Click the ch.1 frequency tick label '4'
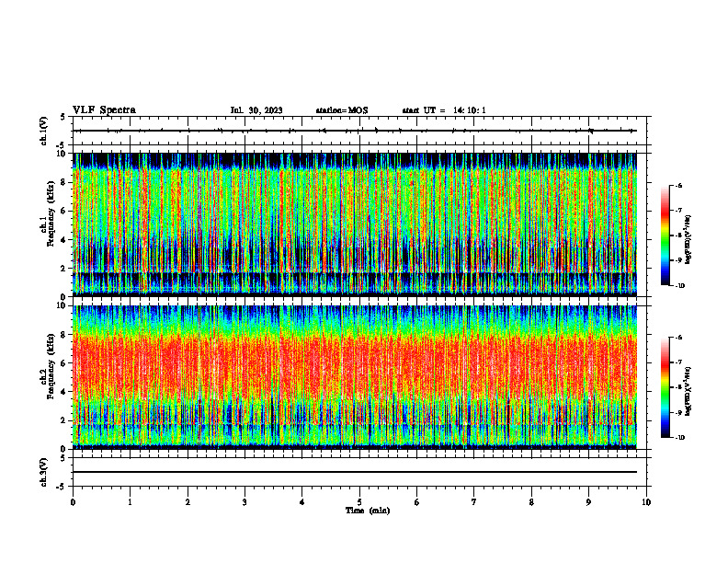Screen dimensions: 728x563 point(64,240)
